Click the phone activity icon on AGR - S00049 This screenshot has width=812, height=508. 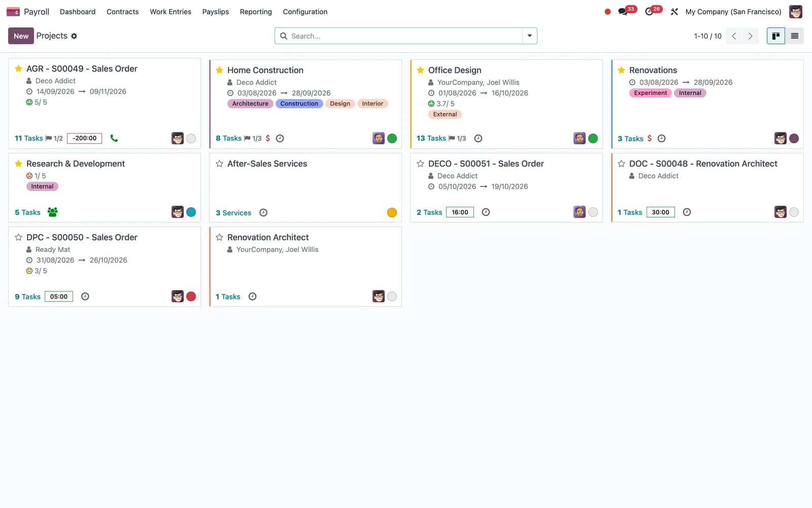click(114, 138)
